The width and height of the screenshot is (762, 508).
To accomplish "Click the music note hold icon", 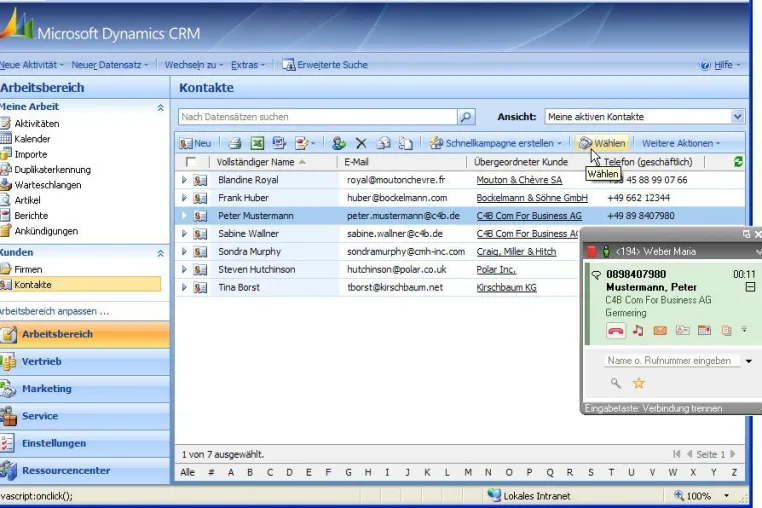I will [x=638, y=331].
